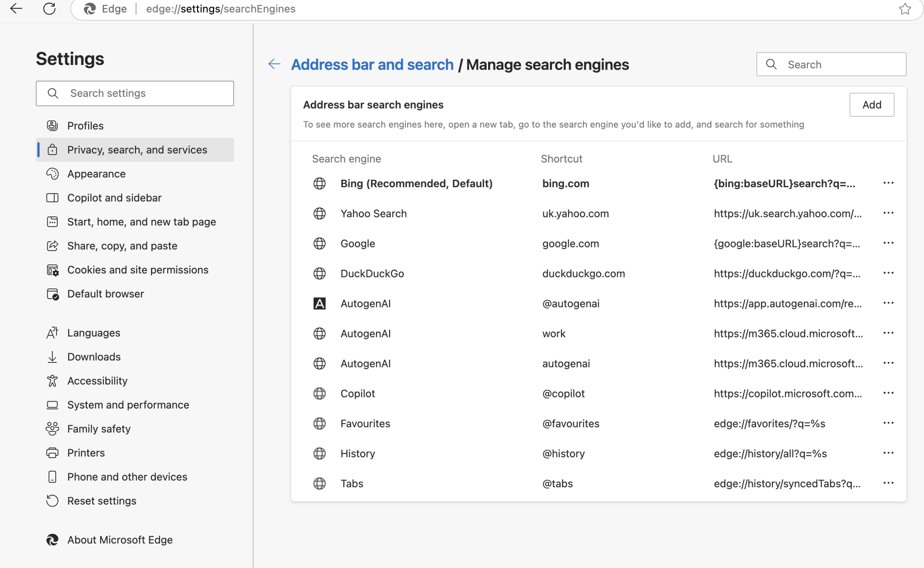
Task: Click the Phone and other devices icon
Action: pyautogui.click(x=52, y=477)
